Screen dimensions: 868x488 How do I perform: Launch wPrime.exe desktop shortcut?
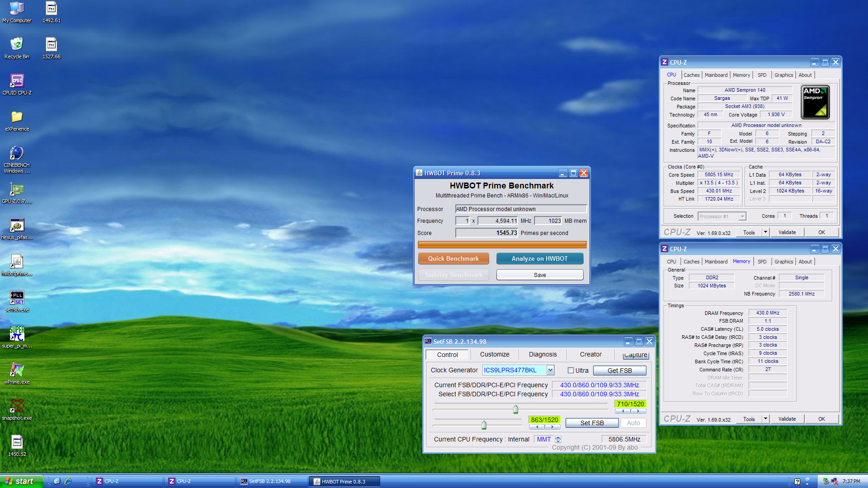coord(17,374)
